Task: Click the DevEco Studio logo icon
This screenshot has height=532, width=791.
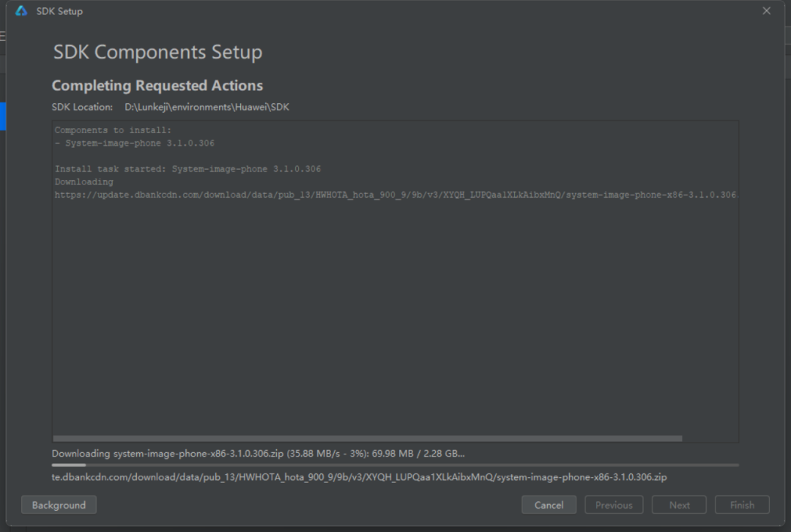Action: tap(21, 11)
